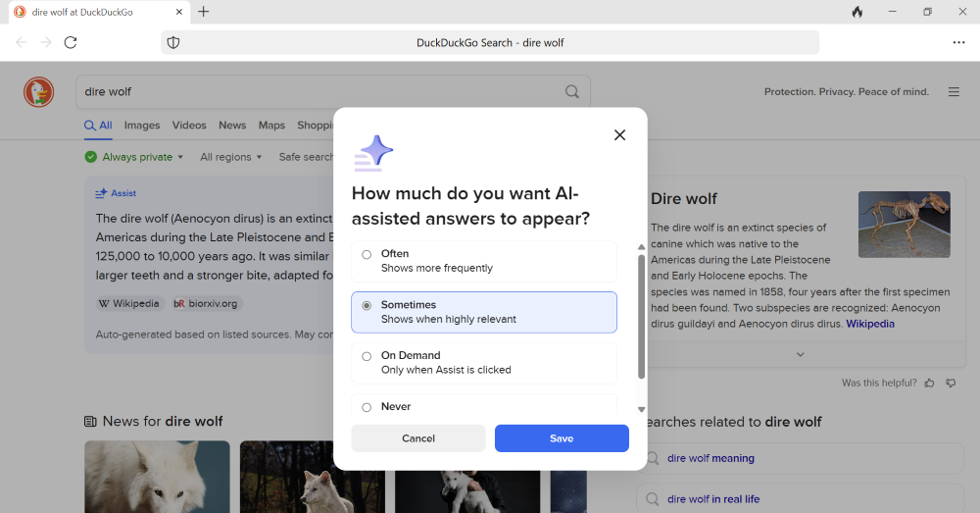Click the News for dire wolf heading
980x513 pixels.
point(163,421)
